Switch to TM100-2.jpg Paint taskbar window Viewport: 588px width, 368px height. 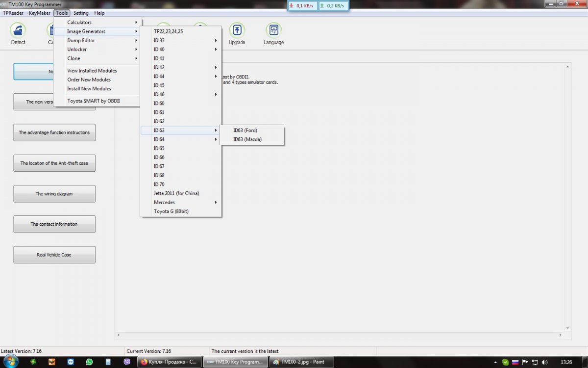[x=301, y=362]
